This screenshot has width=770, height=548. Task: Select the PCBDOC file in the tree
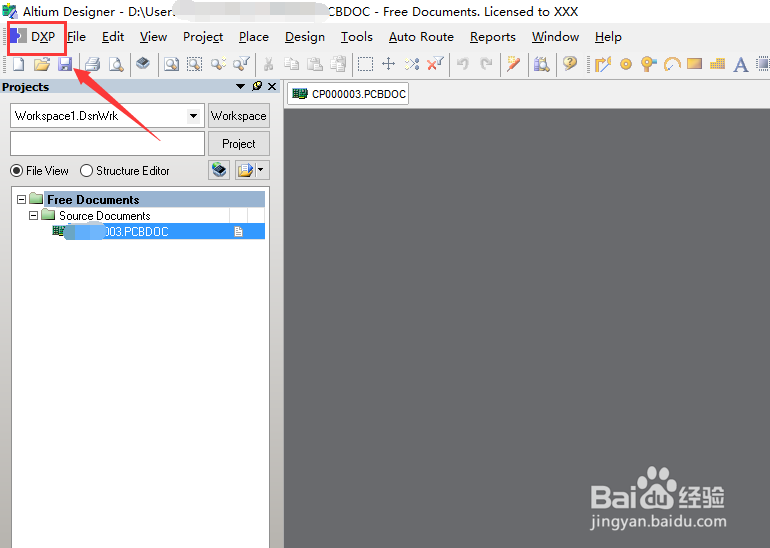click(158, 231)
